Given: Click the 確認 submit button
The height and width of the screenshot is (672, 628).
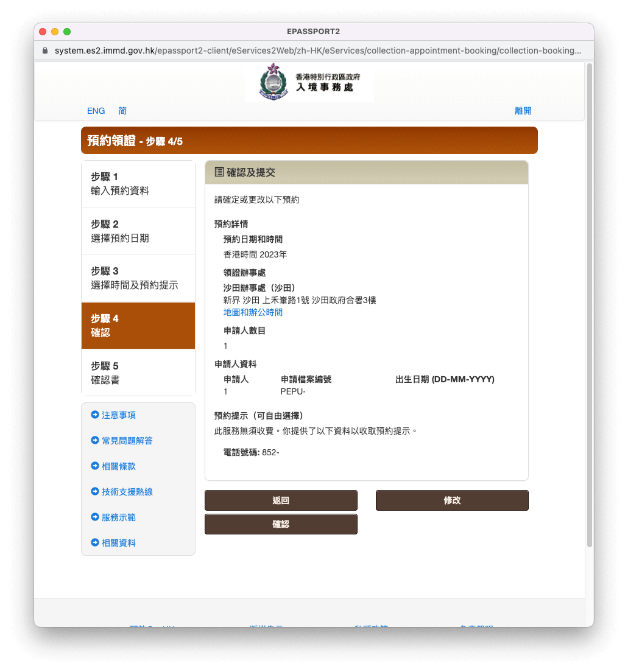Looking at the screenshot, I should [281, 524].
